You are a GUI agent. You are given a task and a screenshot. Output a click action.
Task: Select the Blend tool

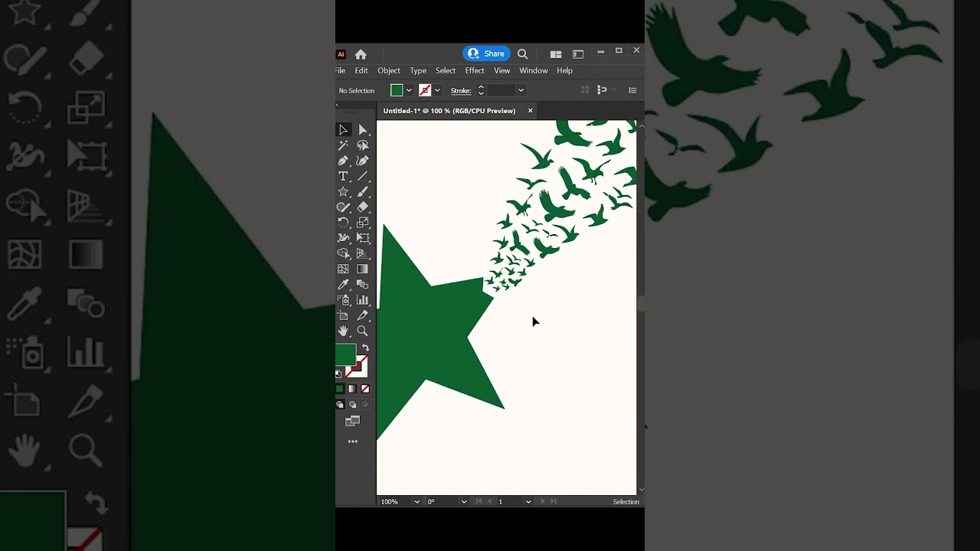pos(363,285)
